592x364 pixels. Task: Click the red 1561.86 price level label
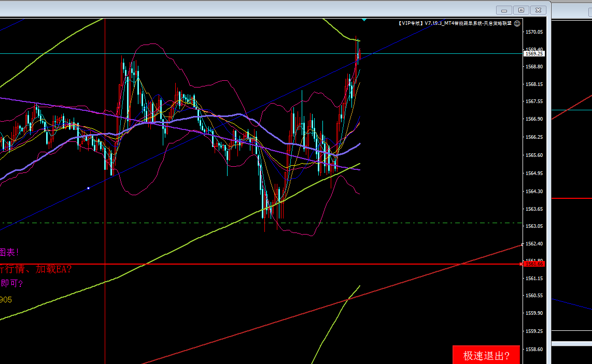[x=534, y=264]
